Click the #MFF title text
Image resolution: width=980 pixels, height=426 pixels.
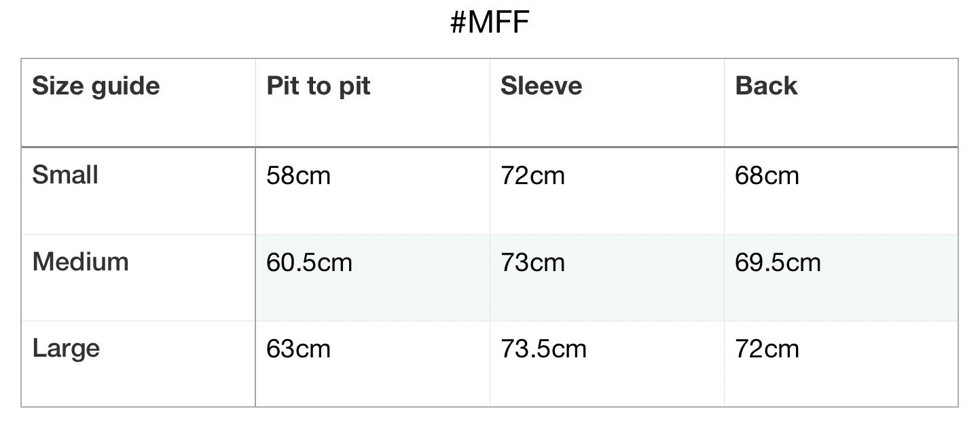tap(490, 23)
